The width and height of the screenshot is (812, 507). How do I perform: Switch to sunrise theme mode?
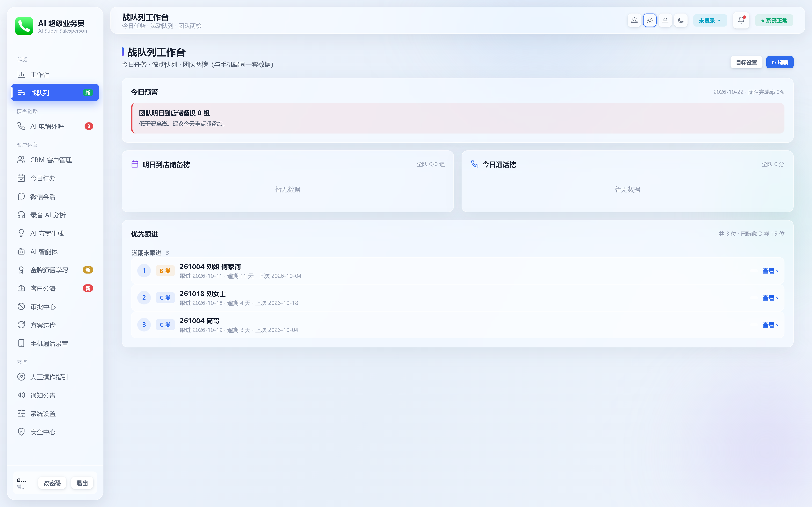pos(634,21)
